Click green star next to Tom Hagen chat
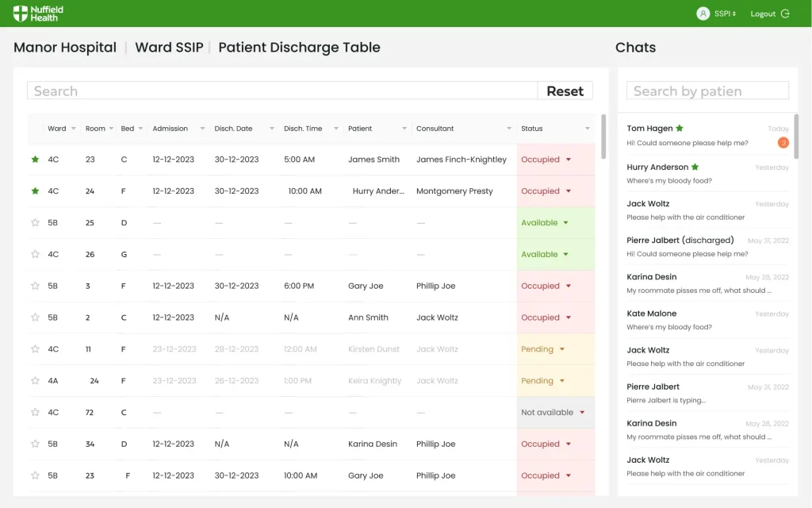 pyautogui.click(x=680, y=129)
